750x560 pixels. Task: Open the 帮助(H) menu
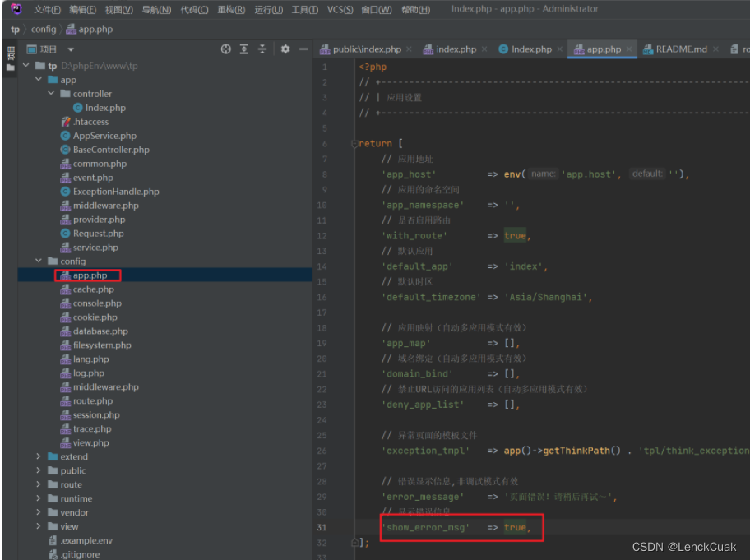(415, 9)
